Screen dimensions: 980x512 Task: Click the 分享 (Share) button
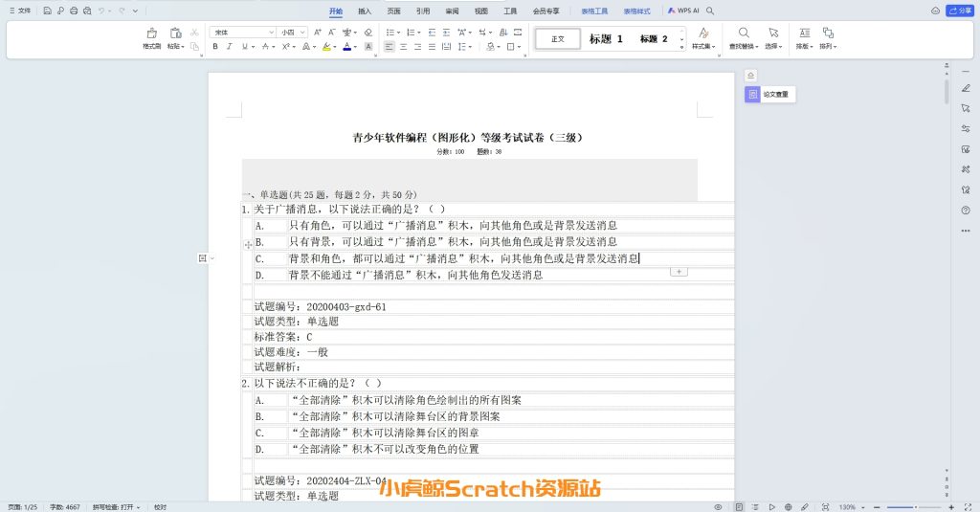point(959,11)
